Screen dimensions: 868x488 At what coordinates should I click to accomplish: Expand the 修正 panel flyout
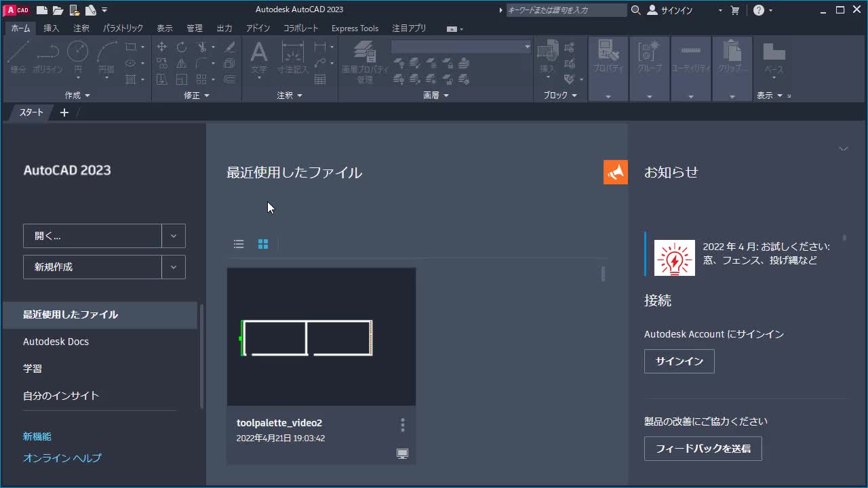point(197,96)
